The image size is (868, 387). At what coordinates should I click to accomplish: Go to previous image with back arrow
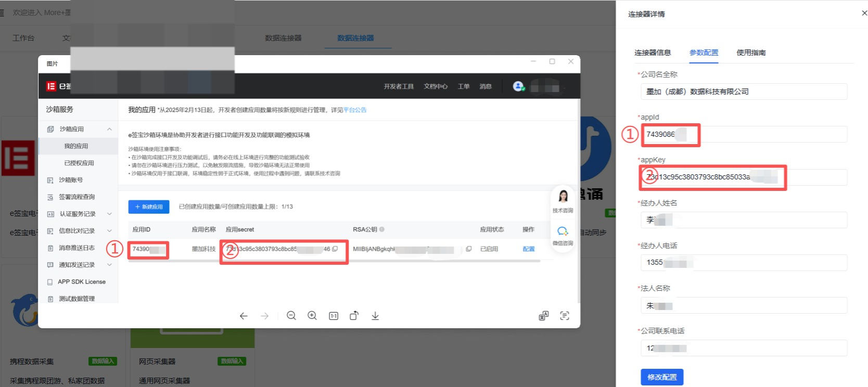pyautogui.click(x=244, y=316)
